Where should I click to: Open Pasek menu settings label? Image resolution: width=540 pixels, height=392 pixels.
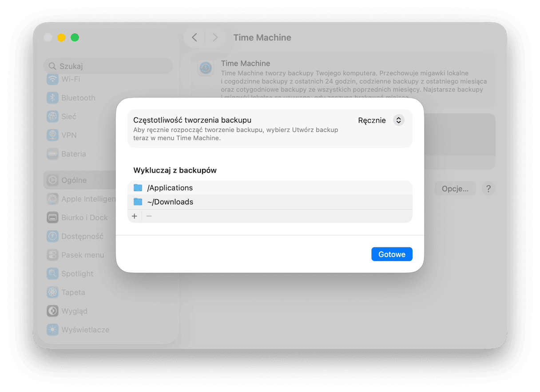[83, 255]
